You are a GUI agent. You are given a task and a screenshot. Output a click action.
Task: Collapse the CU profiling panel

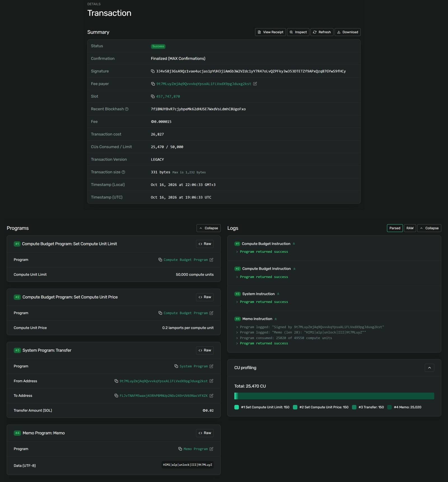click(430, 368)
